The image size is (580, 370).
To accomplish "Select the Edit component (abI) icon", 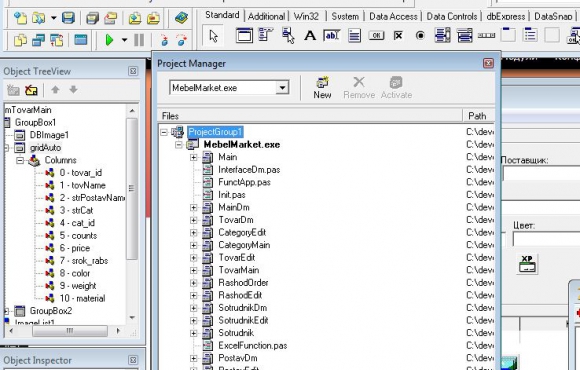I will tap(332, 36).
